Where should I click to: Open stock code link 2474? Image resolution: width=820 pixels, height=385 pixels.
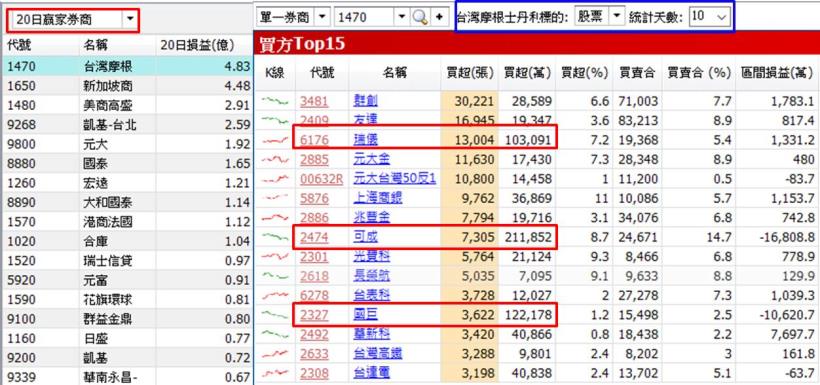click(x=314, y=237)
